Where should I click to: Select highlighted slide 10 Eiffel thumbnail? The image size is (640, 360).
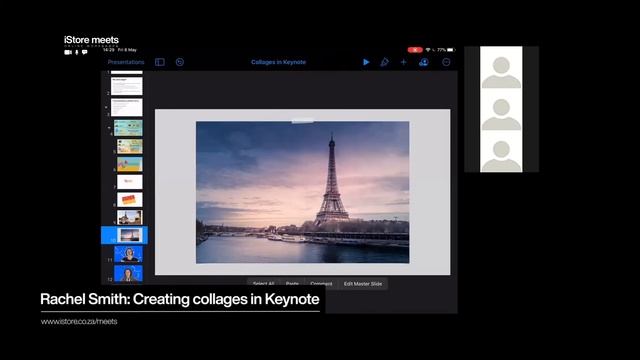pyautogui.click(x=130, y=235)
